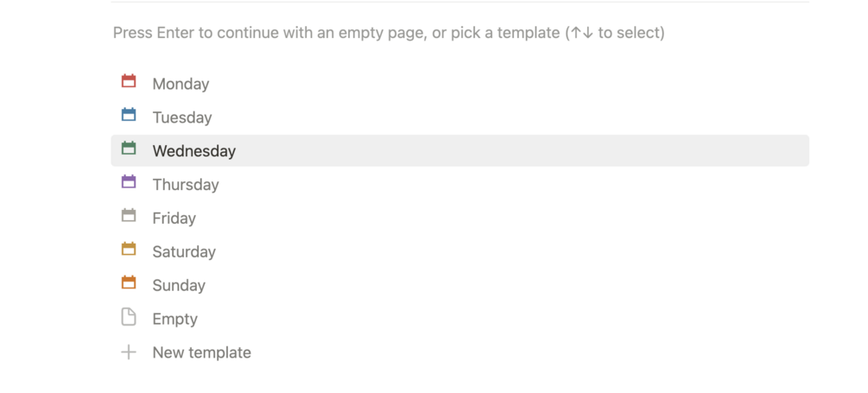This screenshot has width=868, height=393.
Task: Select the Monday template
Action: pyautogui.click(x=181, y=84)
